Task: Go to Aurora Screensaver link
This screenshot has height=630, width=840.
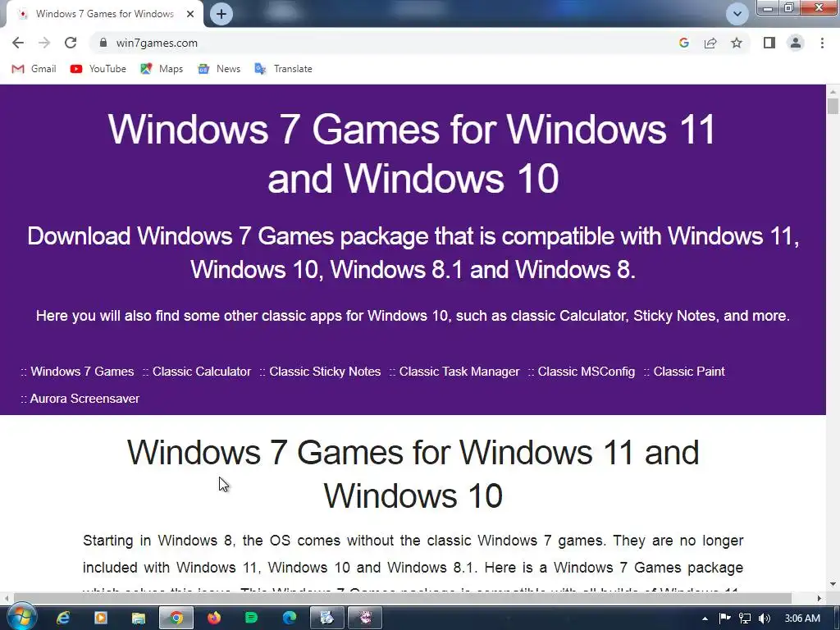Action: click(x=84, y=399)
